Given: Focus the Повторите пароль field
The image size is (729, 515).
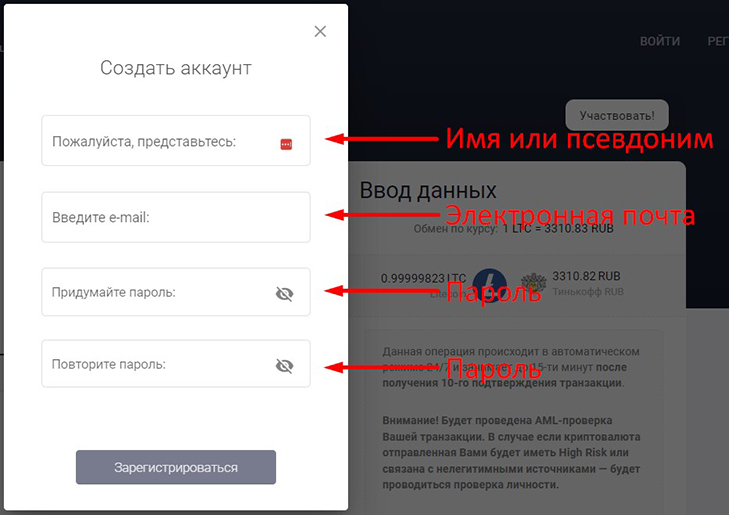Looking at the screenshot, I should [176, 364].
